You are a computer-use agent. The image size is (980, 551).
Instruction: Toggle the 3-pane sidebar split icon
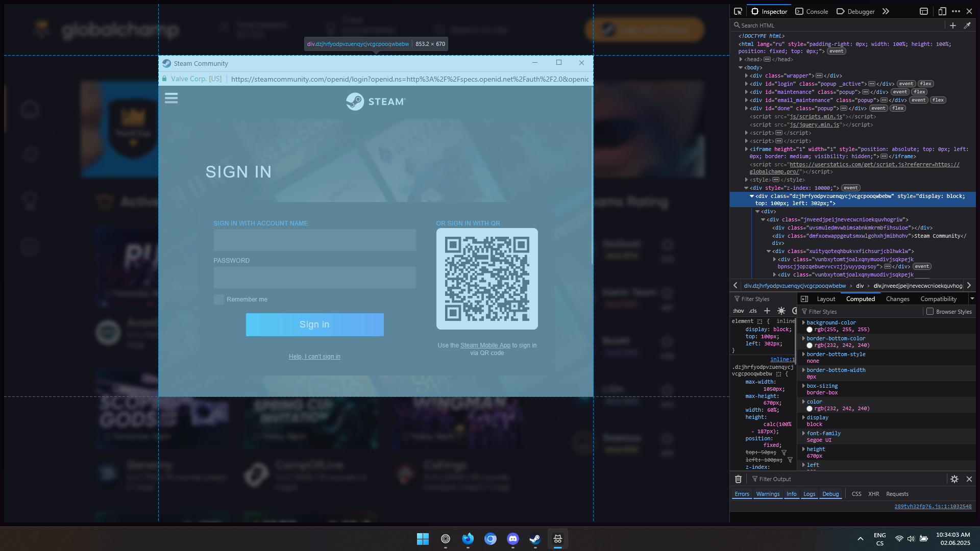pyautogui.click(x=804, y=299)
